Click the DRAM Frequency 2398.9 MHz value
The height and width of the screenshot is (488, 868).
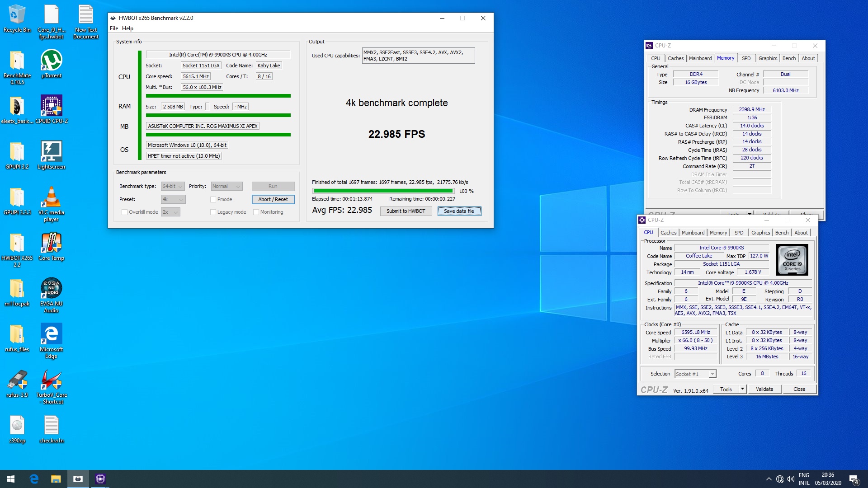[x=751, y=110]
